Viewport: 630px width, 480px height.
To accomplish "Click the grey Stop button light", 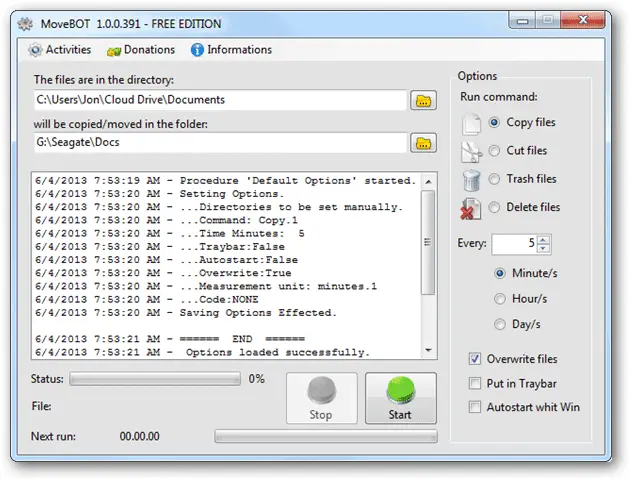I will click(321, 390).
